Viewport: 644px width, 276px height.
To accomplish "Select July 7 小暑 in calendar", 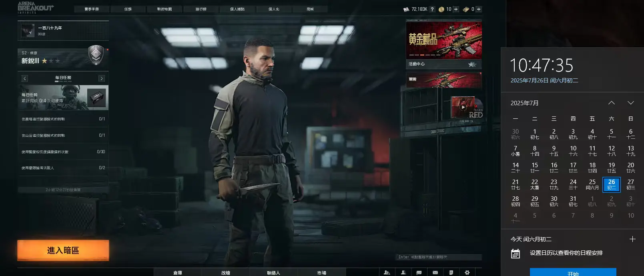I will [516, 151].
